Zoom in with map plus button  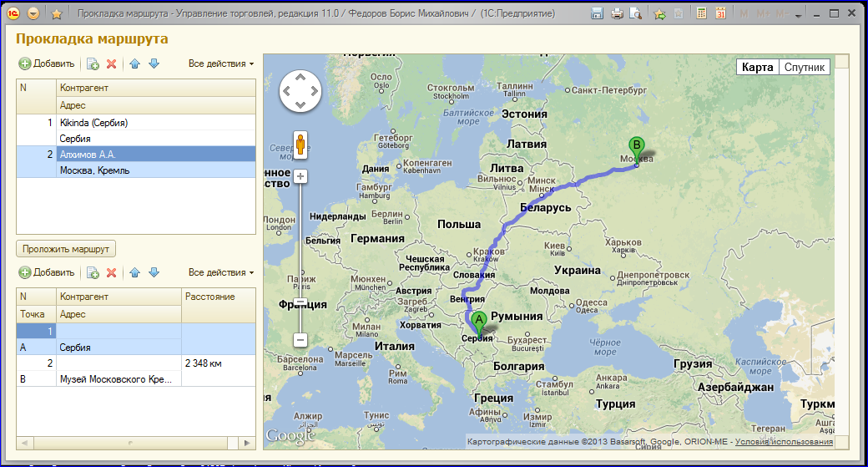(300, 177)
